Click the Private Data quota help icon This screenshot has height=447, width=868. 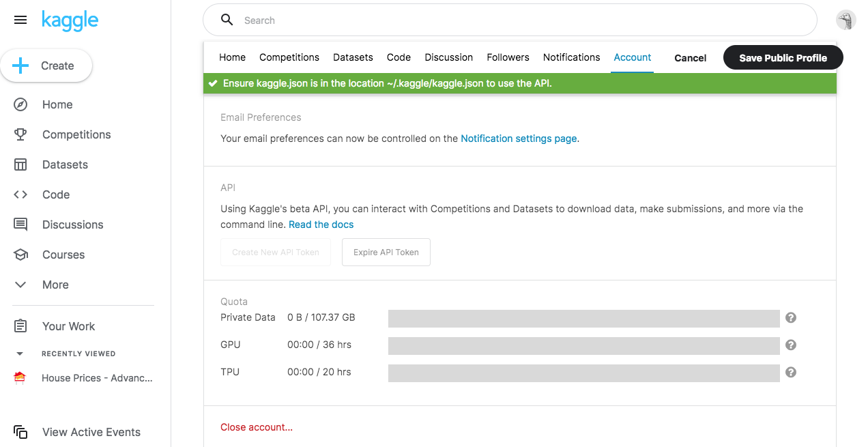pos(791,317)
